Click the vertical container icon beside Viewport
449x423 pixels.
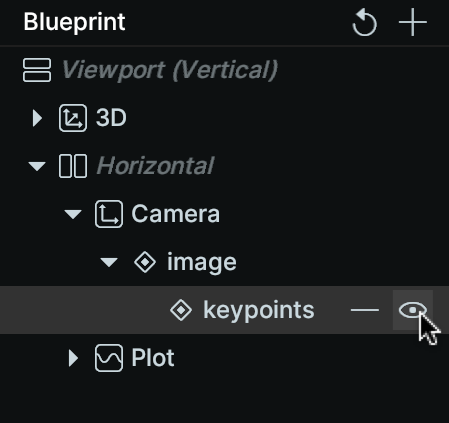point(37,70)
